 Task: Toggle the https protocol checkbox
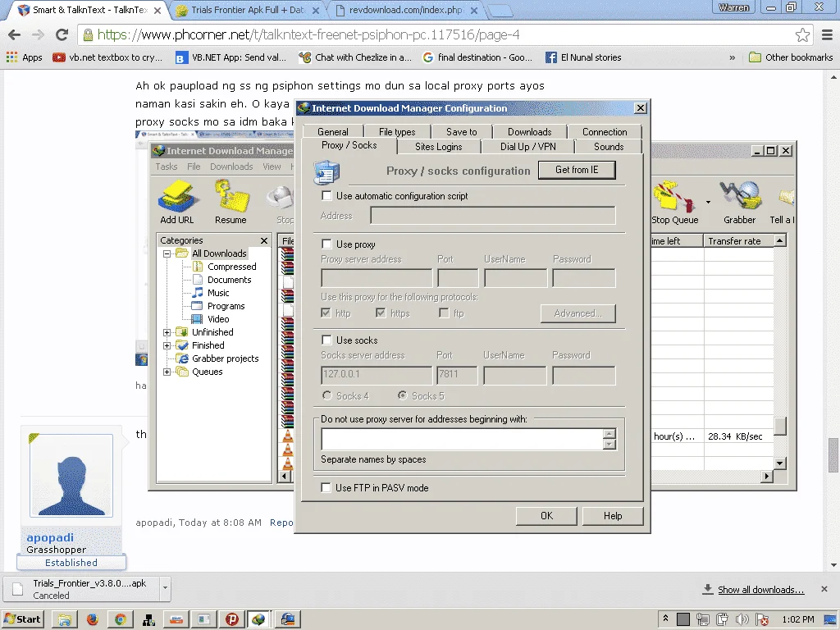(381, 313)
